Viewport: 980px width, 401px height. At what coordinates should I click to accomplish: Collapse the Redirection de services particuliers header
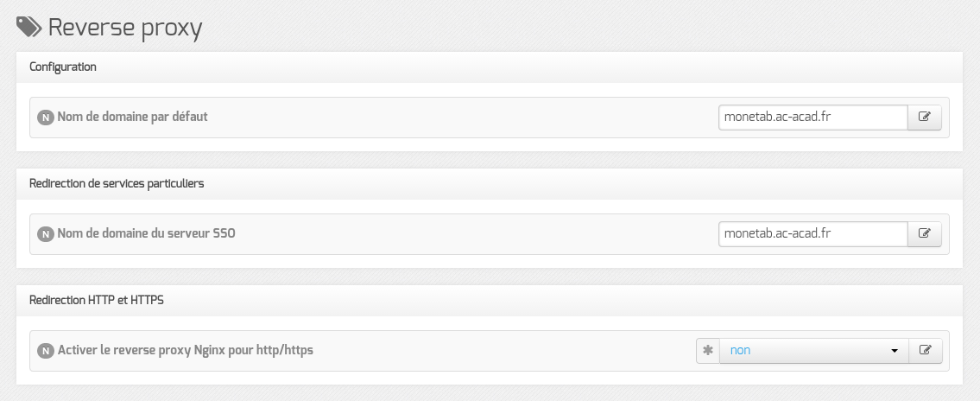(490, 184)
